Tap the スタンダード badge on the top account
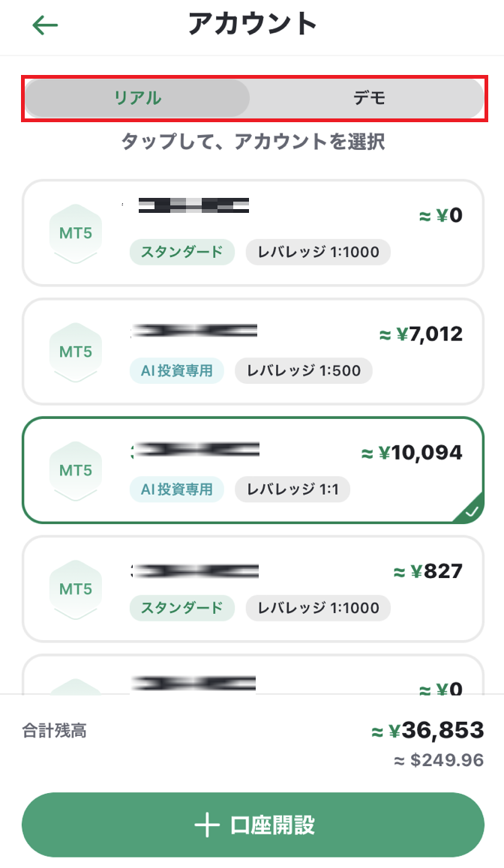This screenshot has width=504, height=868. [181, 253]
